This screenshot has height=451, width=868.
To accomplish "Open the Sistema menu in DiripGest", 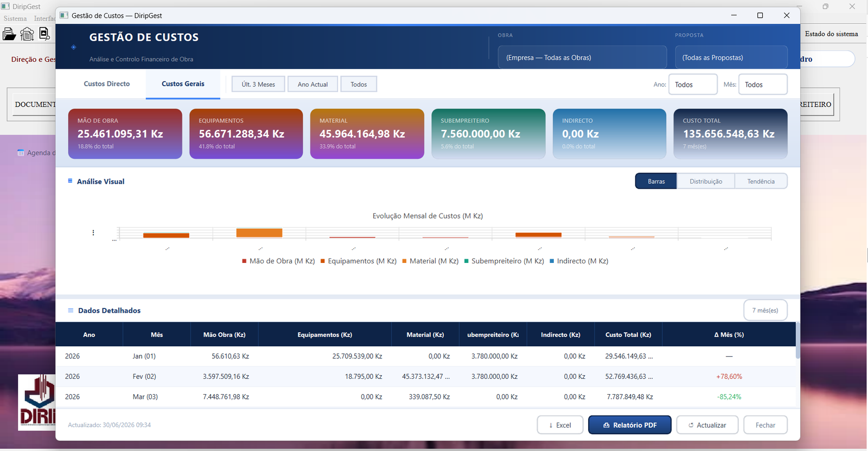I will (15, 18).
